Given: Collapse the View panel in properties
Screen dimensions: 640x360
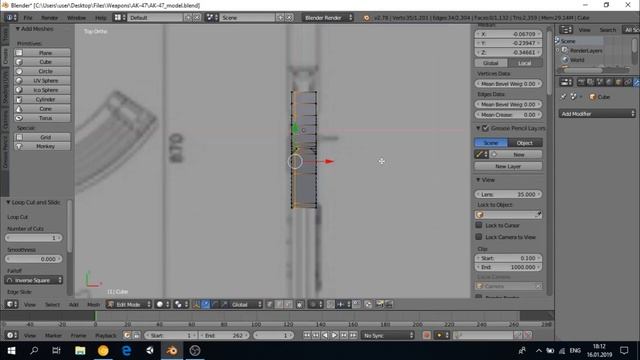Looking at the screenshot, I should coord(478,180).
